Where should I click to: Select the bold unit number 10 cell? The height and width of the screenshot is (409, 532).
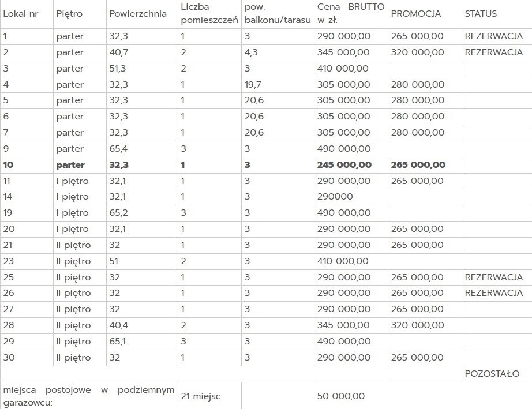click(x=9, y=165)
